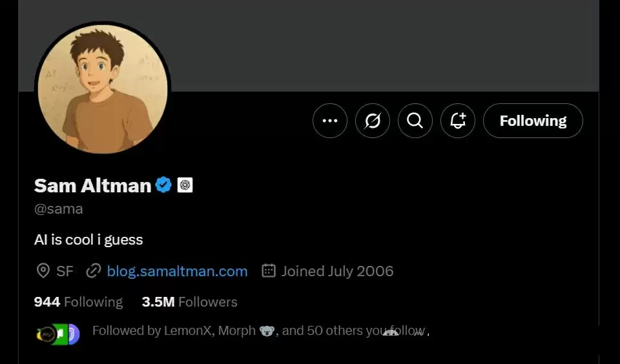Screen dimensions: 620x364
Task: View the 3.5M Followers list
Action: pos(189,302)
